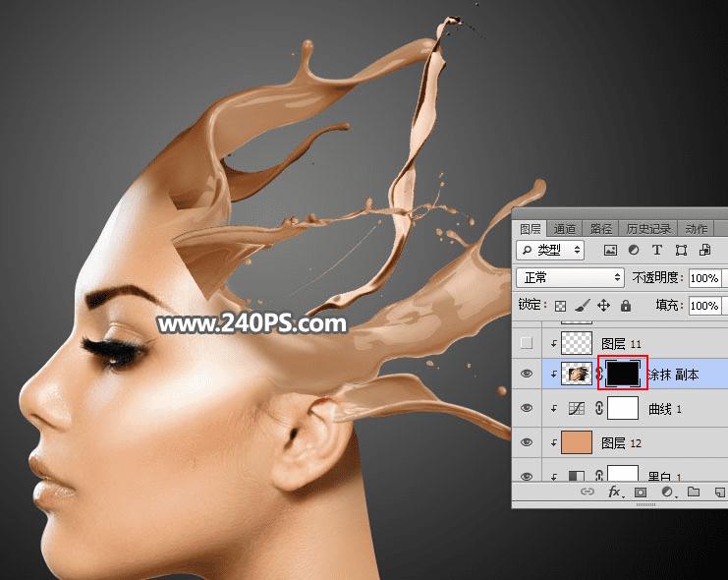Open the 正常 blend mode dropdown
The height and width of the screenshot is (580, 728).
(x=570, y=278)
